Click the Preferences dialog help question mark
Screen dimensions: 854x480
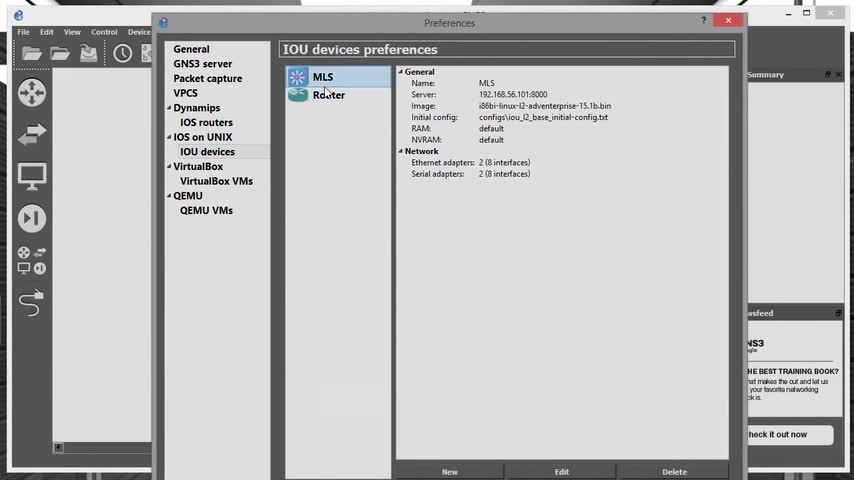pyautogui.click(x=704, y=20)
